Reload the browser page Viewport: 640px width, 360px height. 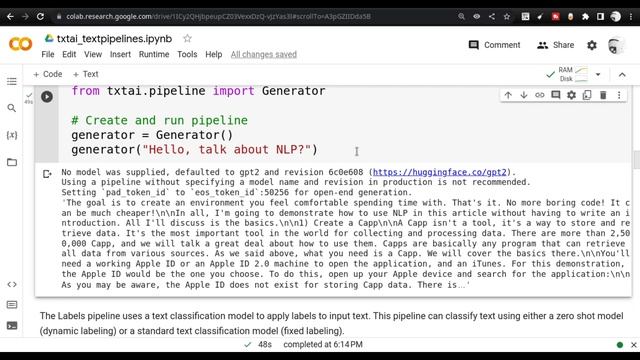(40, 17)
